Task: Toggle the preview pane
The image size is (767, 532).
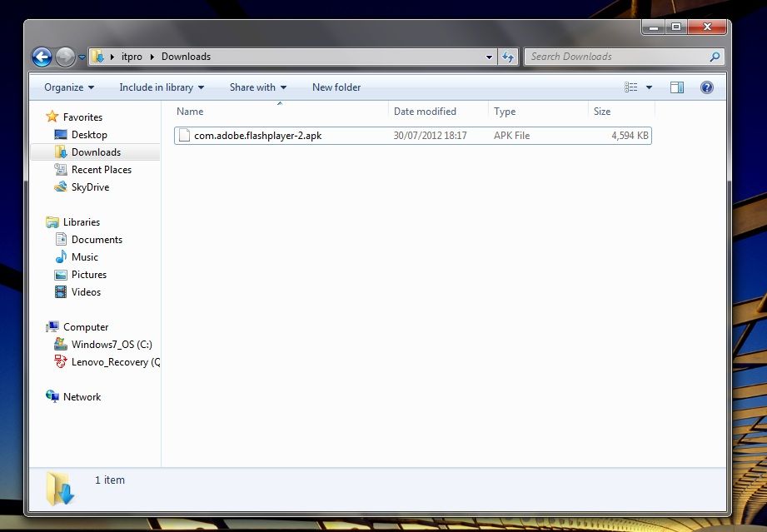Action: (x=677, y=87)
